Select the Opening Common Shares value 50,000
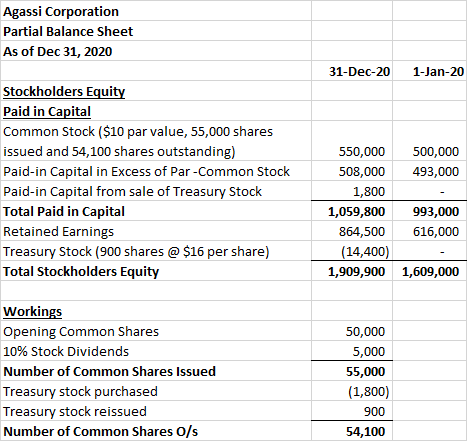The height and width of the screenshot is (441, 467). coord(365,332)
